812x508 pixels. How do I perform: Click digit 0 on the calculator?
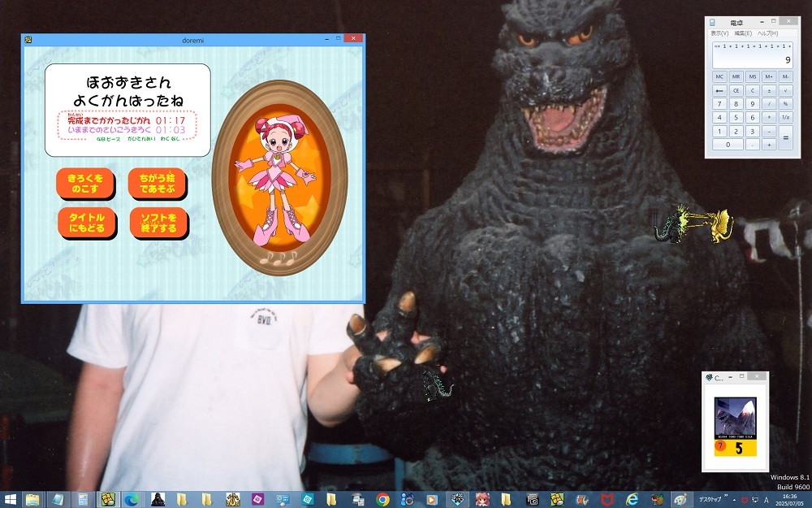728,145
